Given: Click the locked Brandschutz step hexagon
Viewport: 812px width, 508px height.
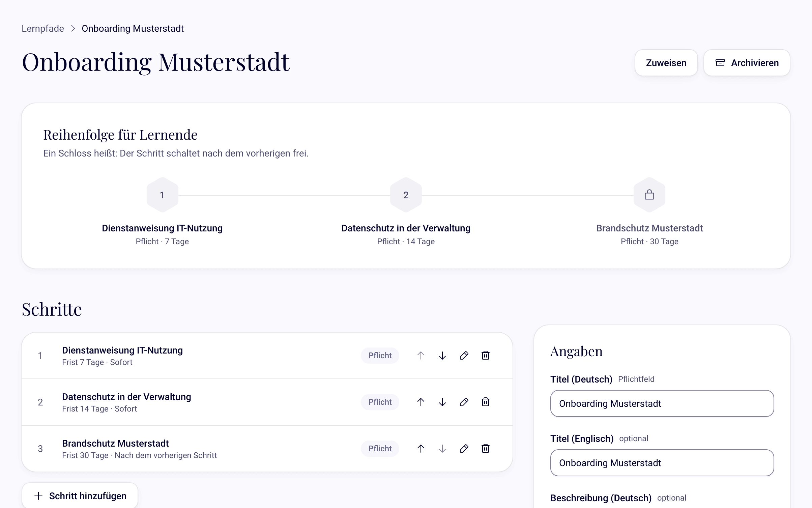Looking at the screenshot, I should [649, 195].
